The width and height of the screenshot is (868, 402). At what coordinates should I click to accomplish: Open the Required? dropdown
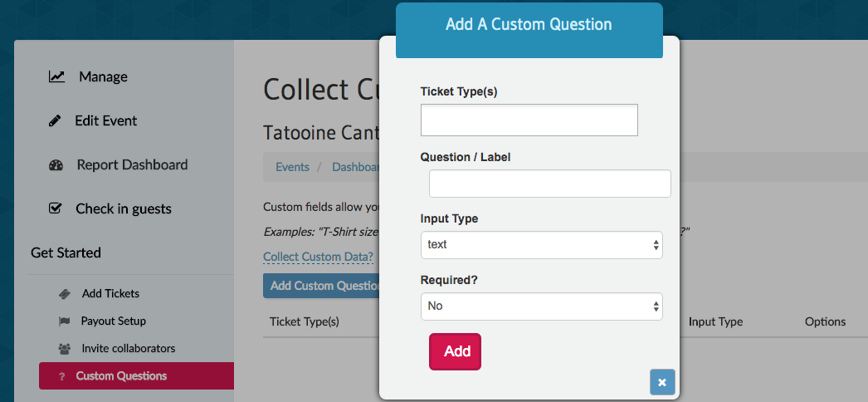(541, 306)
